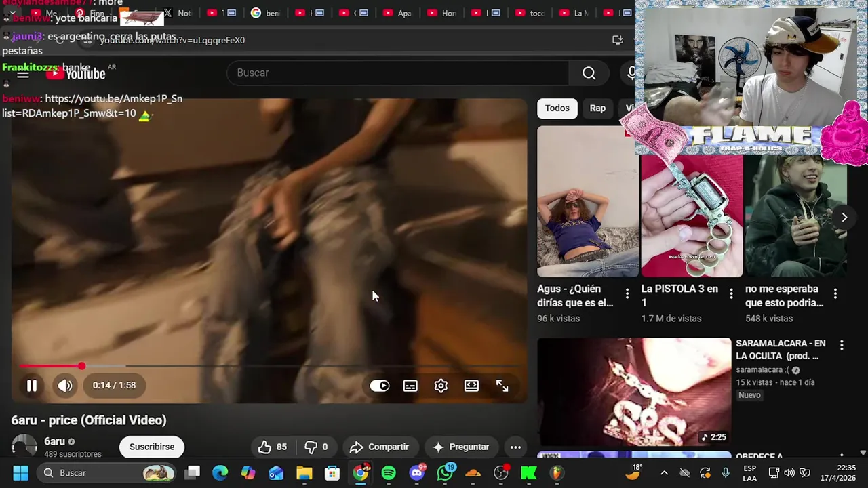This screenshot has height=488, width=868.
Task: Open the YouTube hamburger guide menu
Action: click(23, 74)
